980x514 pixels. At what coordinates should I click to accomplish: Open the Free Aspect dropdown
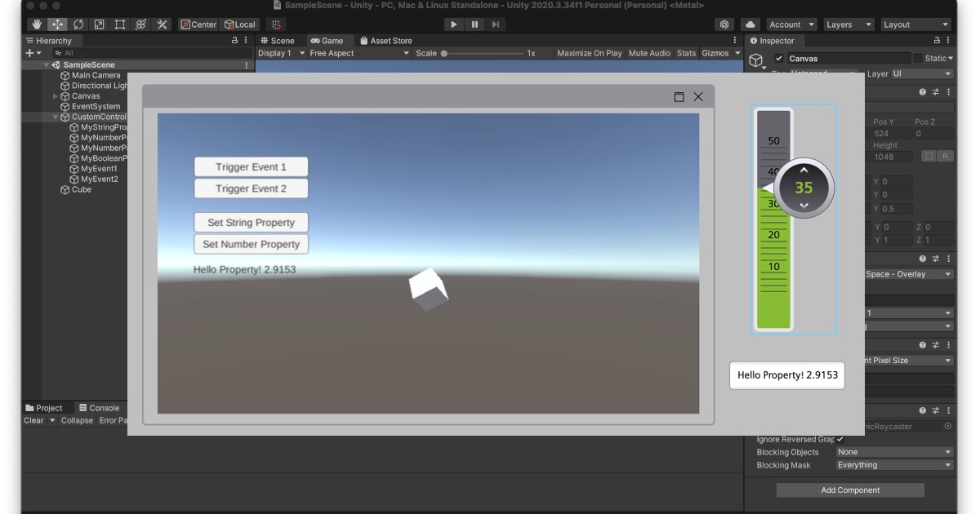tap(358, 52)
